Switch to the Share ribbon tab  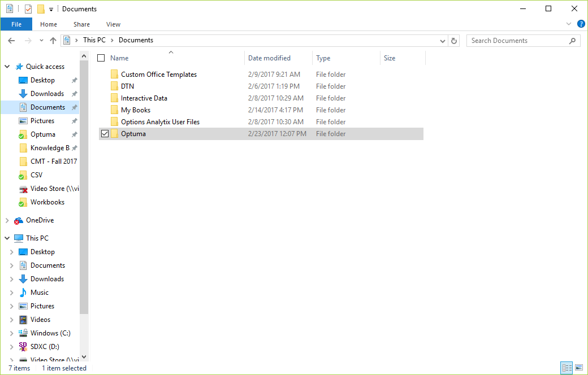[x=81, y=24]
